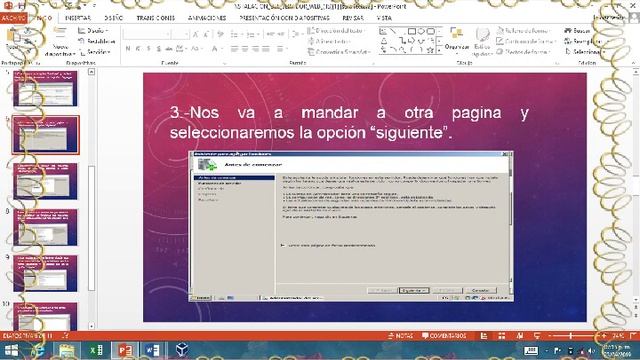Select the star shape in gallery
640x360 pixels.
430,50
